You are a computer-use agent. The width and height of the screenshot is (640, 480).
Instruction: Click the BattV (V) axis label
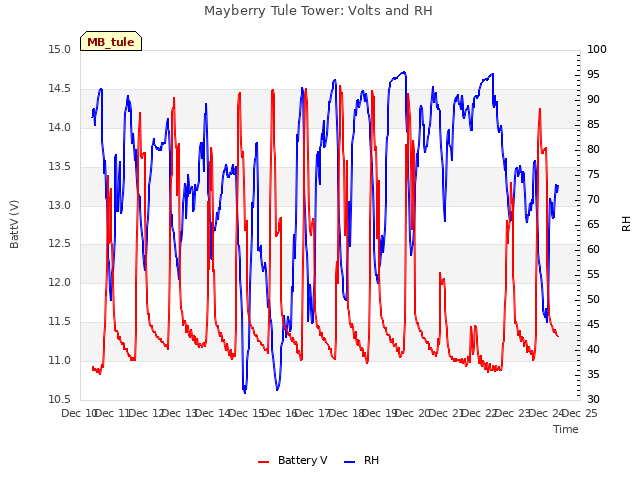point(14,224)
